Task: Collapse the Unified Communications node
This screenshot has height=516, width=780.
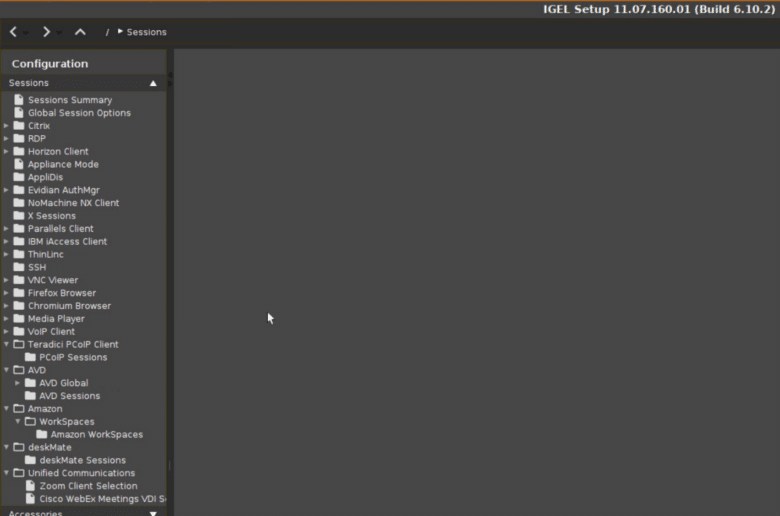Action: [x=6, y=473]
